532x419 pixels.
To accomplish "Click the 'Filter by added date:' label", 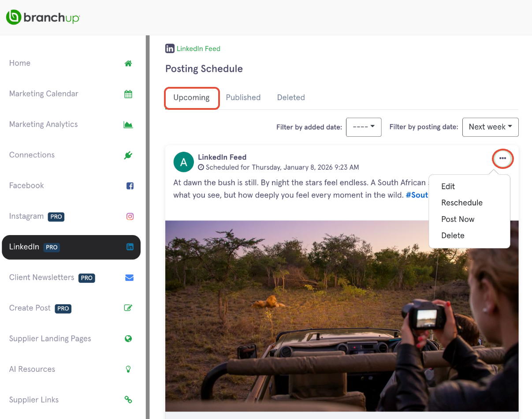I will pyautogui.click(x=309, y=127).
